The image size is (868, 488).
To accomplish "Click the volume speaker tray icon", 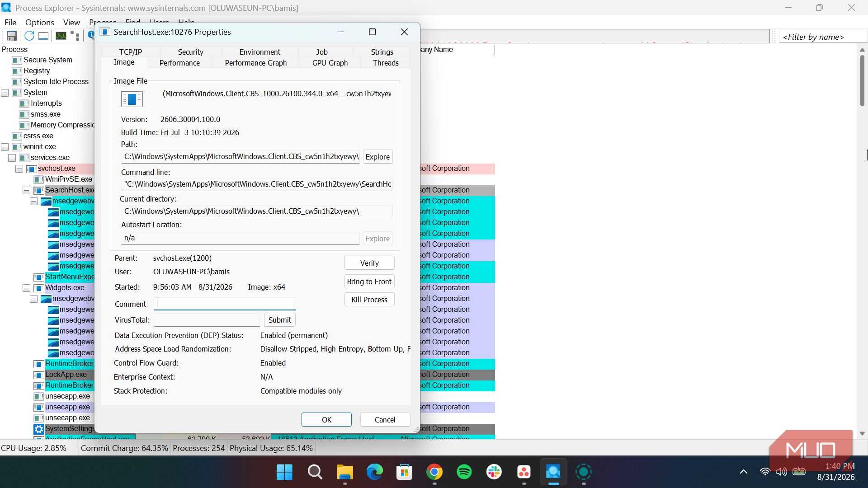I will tap(781, 472).
